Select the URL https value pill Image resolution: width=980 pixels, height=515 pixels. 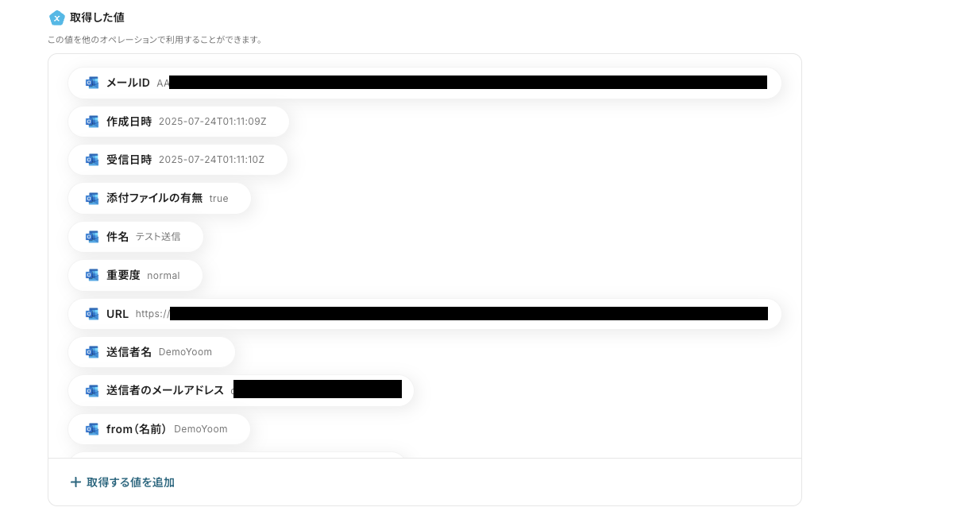[425, 314]
